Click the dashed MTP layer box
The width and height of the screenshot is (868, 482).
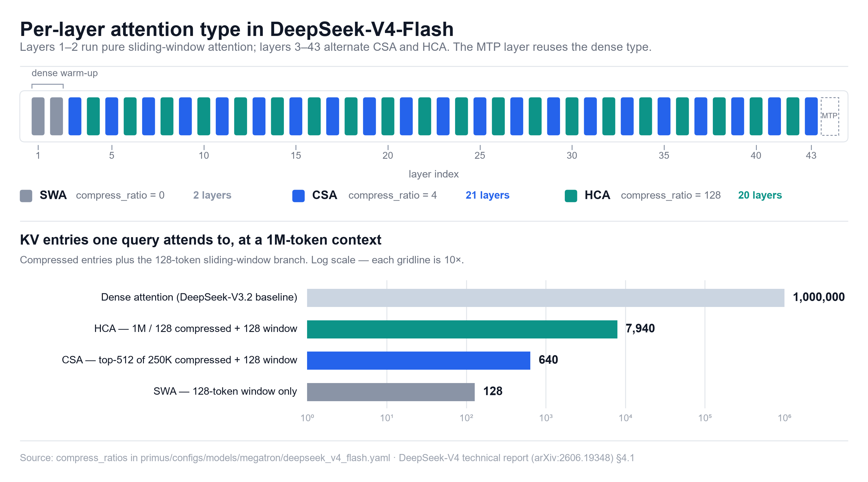tap(830, 116)
